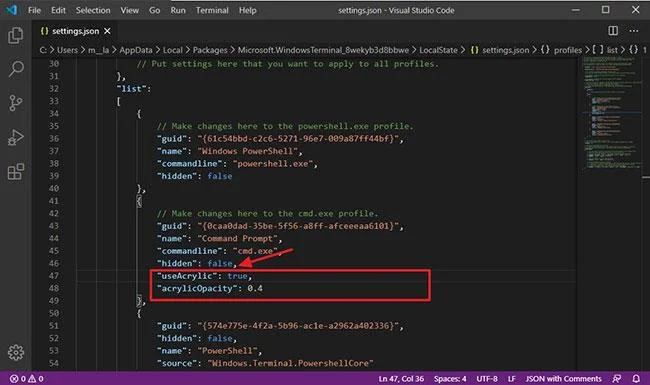Close the settings.json tab
Screen dimensions: 650x385
point(107,31)
